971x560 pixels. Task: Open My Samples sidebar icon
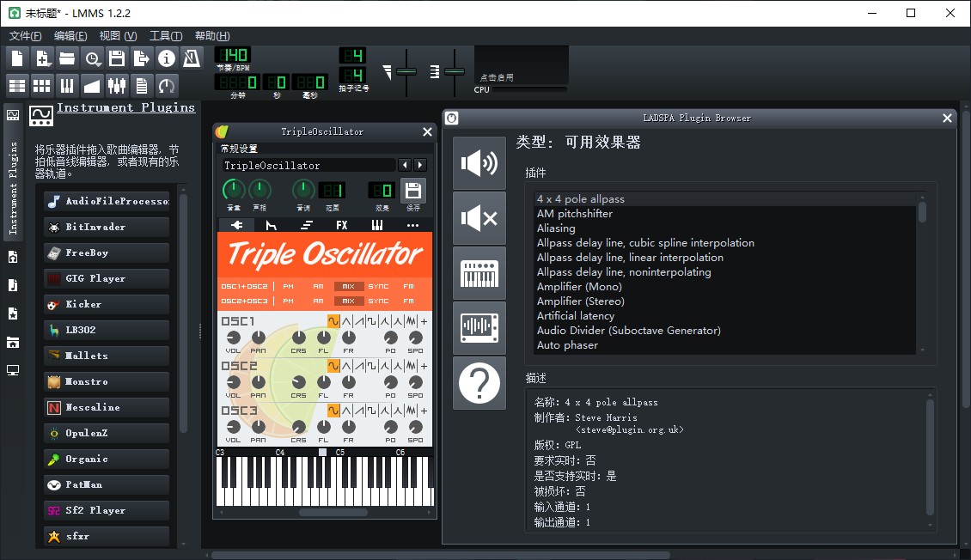12,285
